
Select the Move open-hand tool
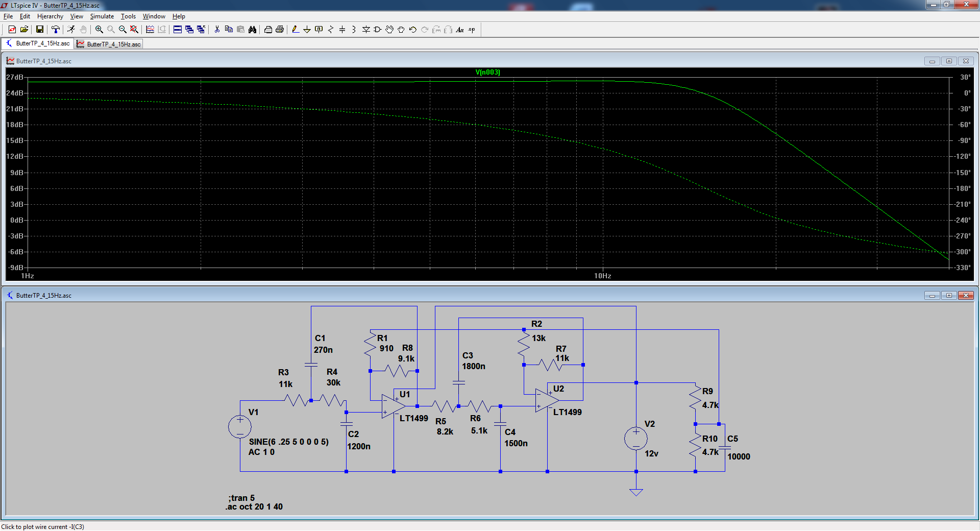(x=389, y=30)
